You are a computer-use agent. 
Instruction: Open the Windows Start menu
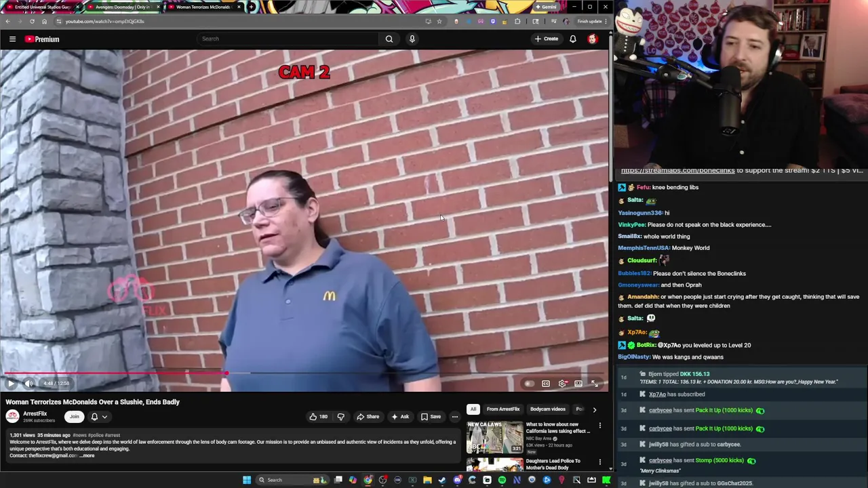tap(247, 480)
